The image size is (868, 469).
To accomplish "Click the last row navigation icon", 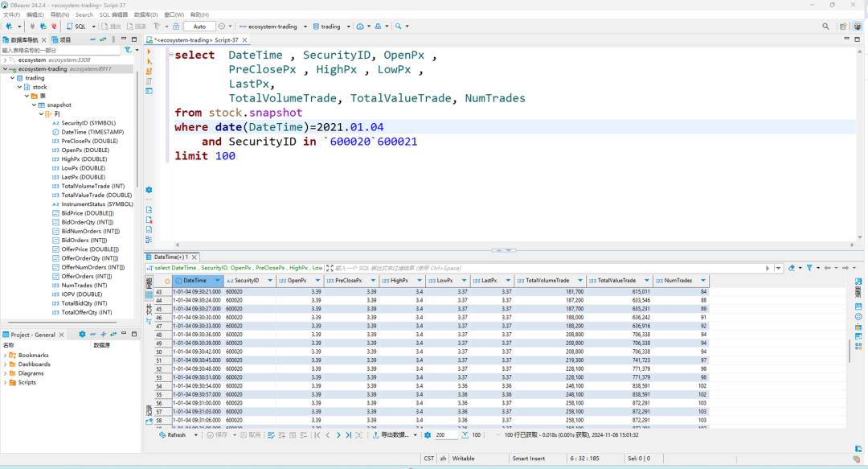I will (x=348, y=435).
